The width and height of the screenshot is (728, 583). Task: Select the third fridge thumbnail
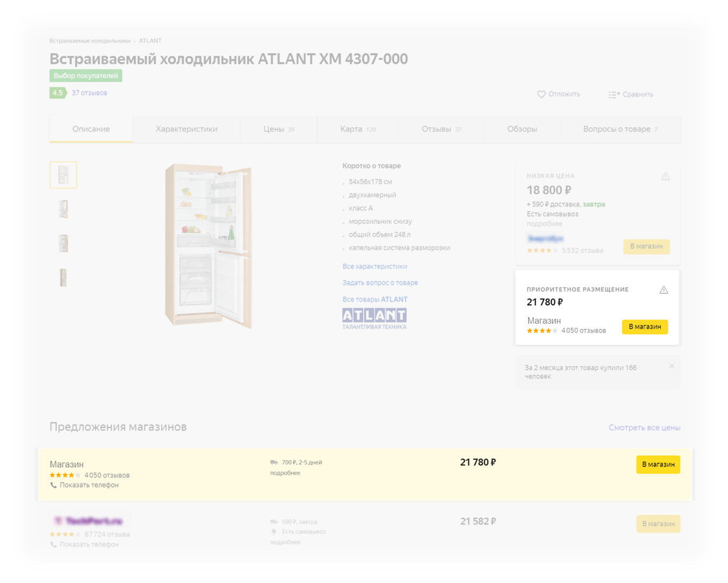[63, 243]
